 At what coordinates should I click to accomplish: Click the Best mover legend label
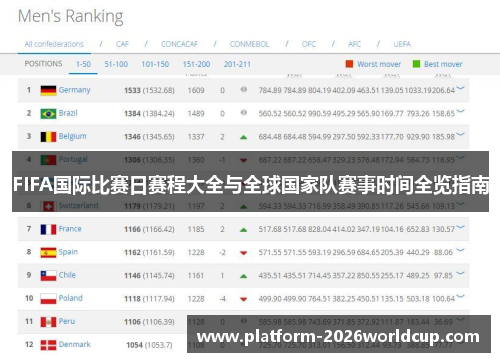click(x=443, y=64)
